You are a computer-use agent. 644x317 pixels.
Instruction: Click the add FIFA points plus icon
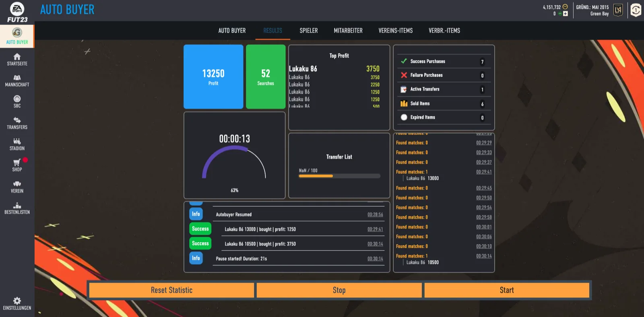tap(566, 14)
